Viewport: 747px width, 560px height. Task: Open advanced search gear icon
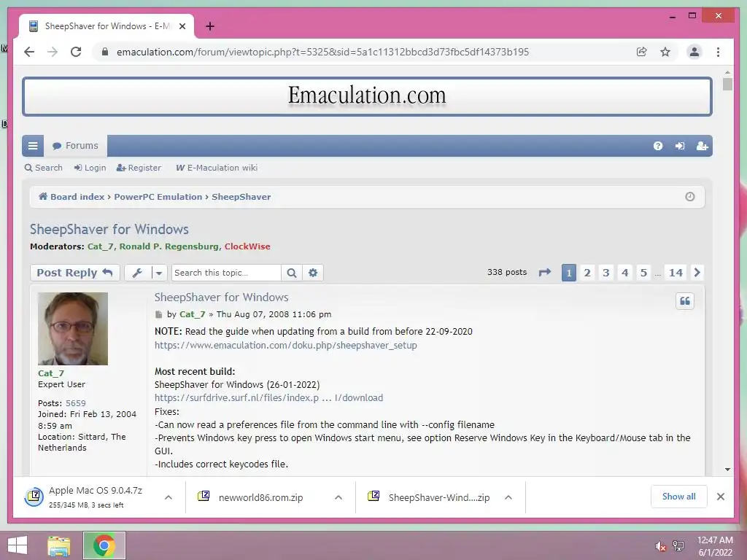tap(312, 273)
